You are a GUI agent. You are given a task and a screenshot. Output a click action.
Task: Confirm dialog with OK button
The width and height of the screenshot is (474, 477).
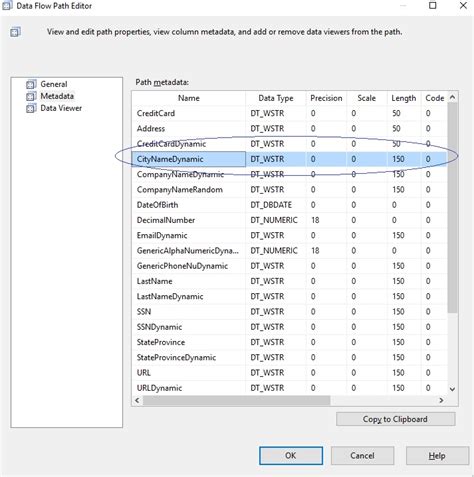pyautogui.click(x=291, y=456)
